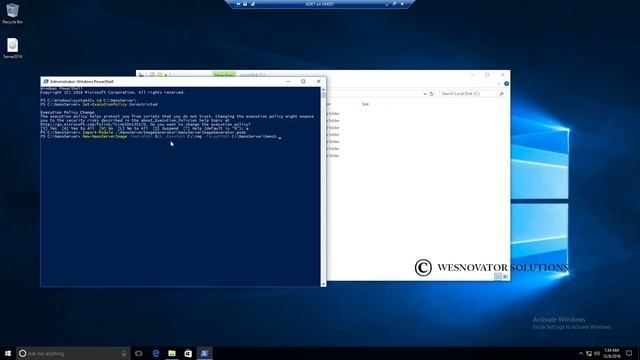
Task: Close the File Explorer window
Action: (x=502, y=75)
